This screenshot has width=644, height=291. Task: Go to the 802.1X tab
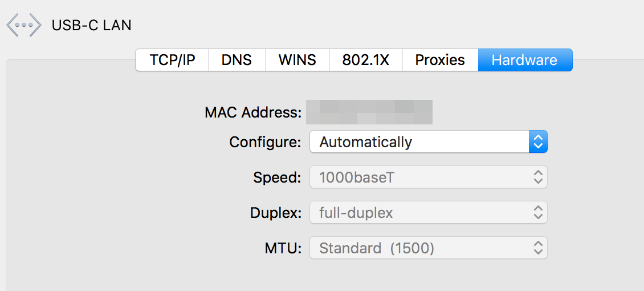[x=365, y=60]
